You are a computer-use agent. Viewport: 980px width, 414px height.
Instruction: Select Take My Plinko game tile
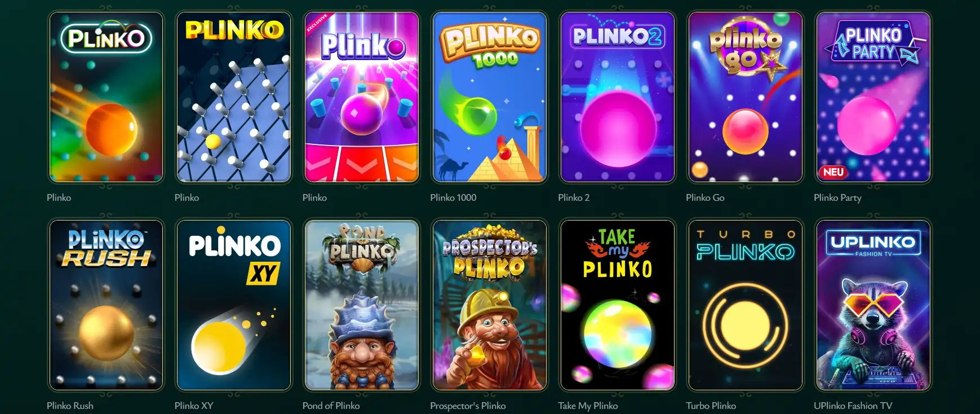[617, 305]
